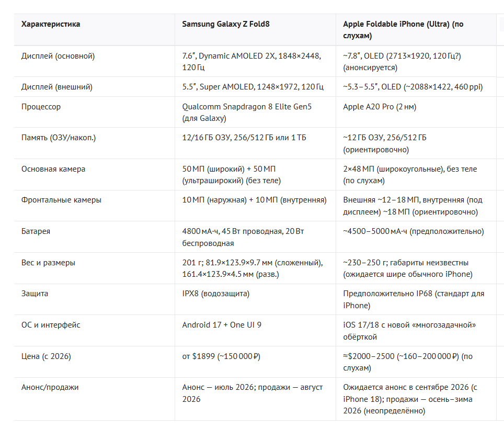Click the 'Qualcomm Snapdragon 8 Elite Gen5' cell

pos(247,113)
